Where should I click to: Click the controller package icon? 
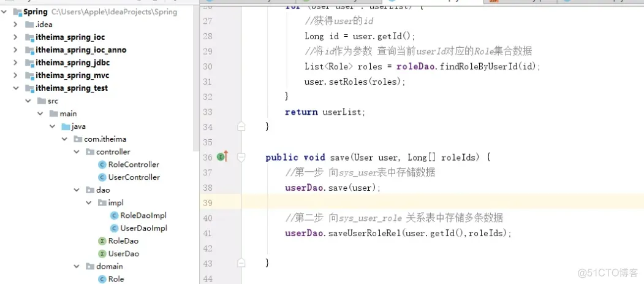pos(90,152)
